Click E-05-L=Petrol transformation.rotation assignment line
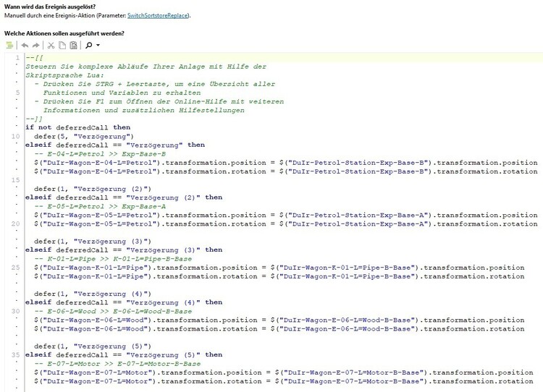 tap(286, 224)
